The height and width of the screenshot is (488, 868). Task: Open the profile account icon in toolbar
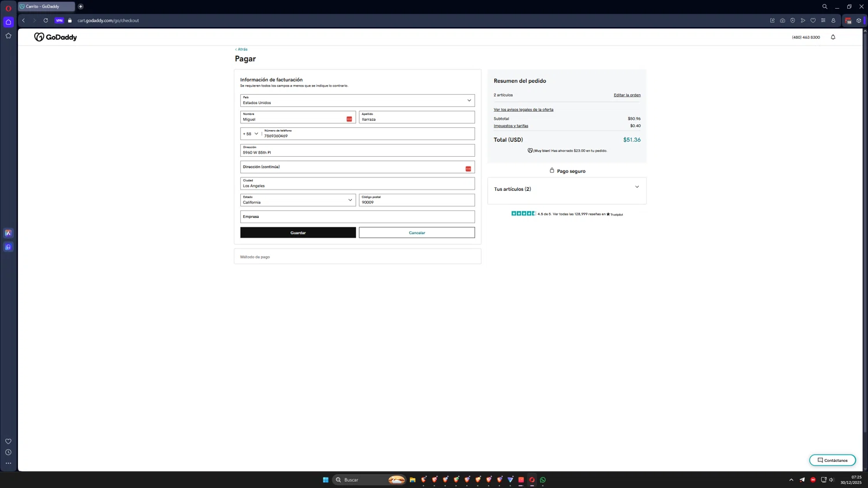coord(833,20)
